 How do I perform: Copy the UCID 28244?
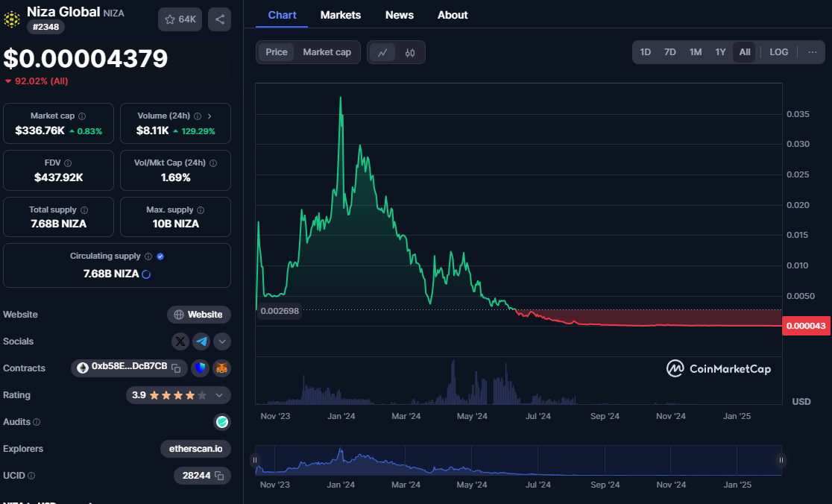219,476
